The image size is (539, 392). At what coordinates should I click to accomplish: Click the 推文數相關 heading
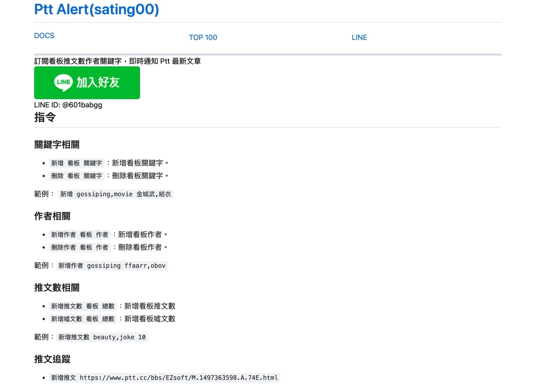pos(57,288)
